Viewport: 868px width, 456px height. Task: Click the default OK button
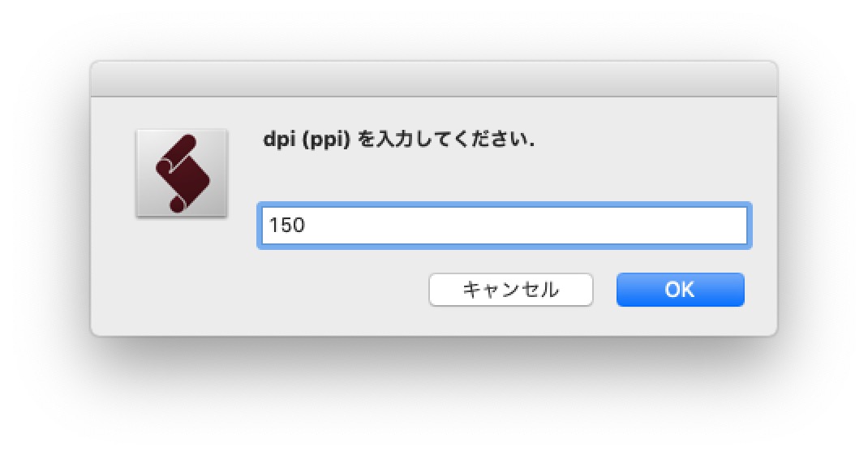[x=681, y=290]
